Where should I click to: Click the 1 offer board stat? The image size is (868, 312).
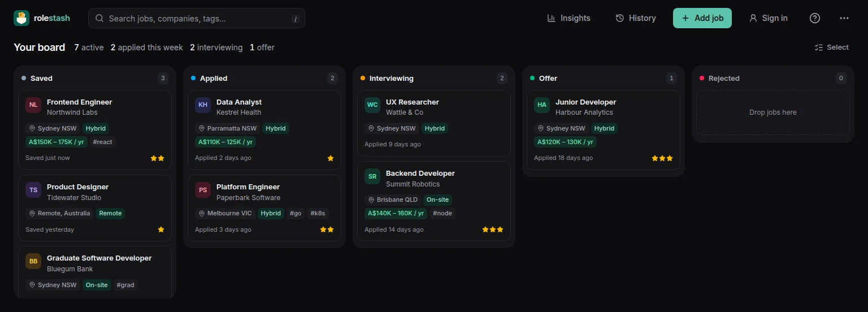(262, 47)
